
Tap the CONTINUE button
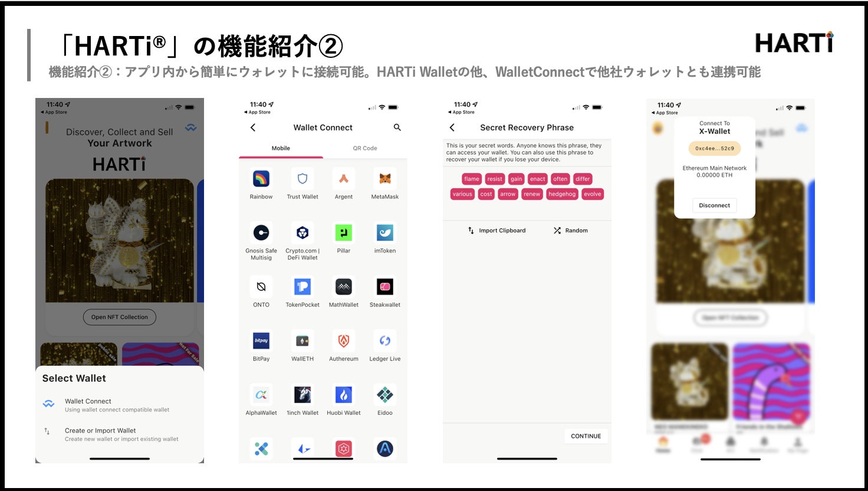click(x=586, y=436)
